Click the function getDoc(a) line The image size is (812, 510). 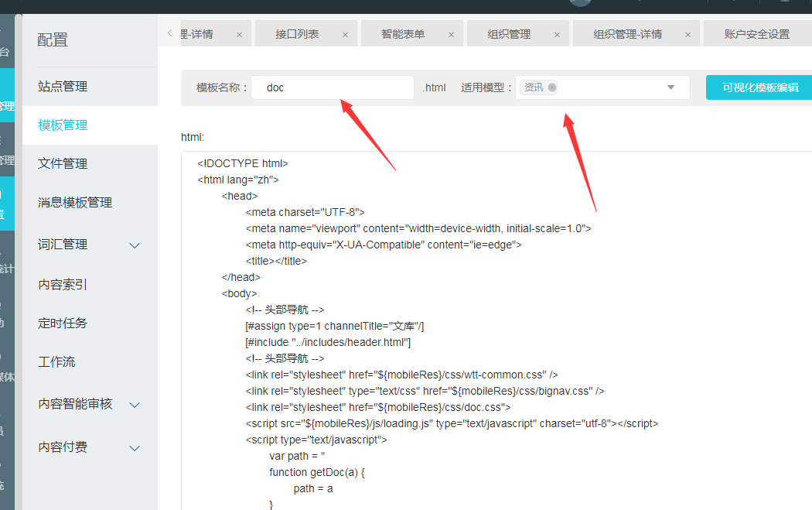pos(317,472)
